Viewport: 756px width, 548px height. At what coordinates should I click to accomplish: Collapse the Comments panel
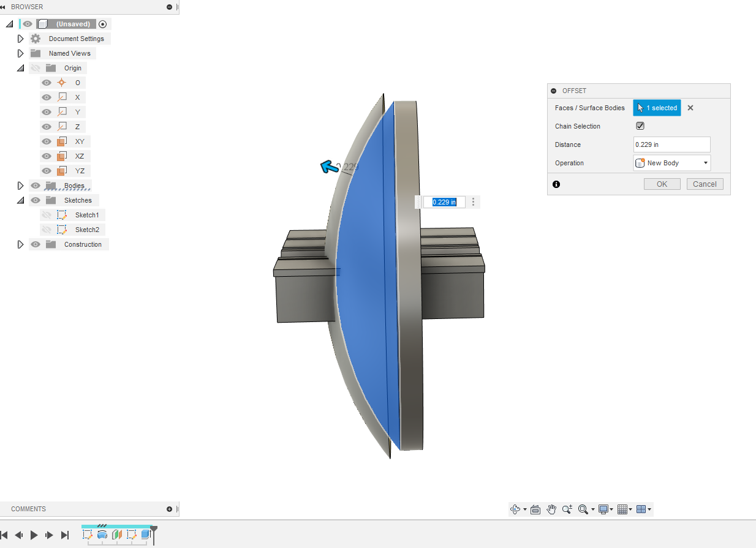coord(169,509)
